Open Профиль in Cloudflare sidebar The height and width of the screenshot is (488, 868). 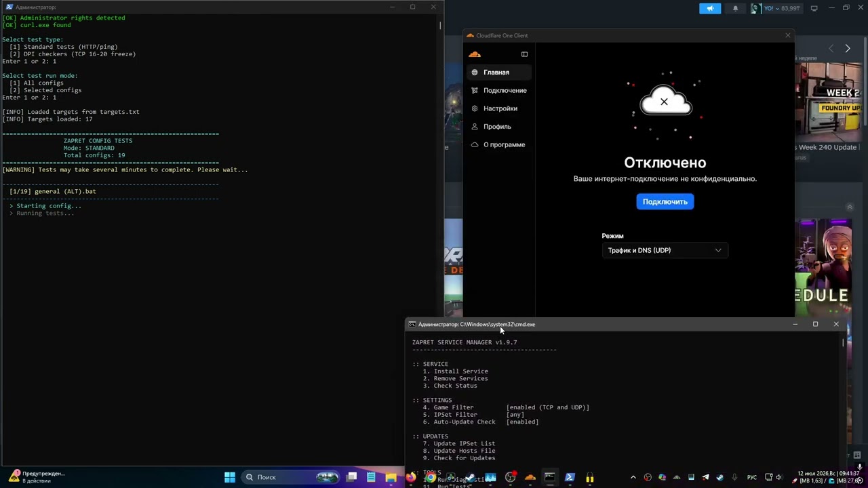click(x=498, y=127)
